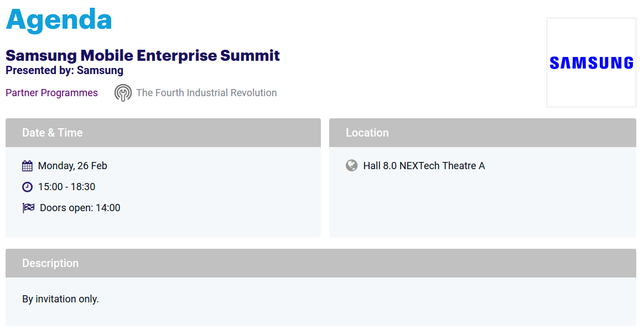Select 'The Fourth Industrial Revolution' label
The height and width of the screenshot is (335, 644).
206,93
